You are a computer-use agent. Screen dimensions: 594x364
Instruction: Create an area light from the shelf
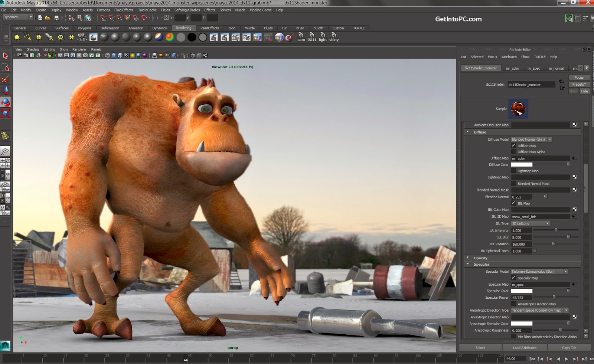[61, 37]
